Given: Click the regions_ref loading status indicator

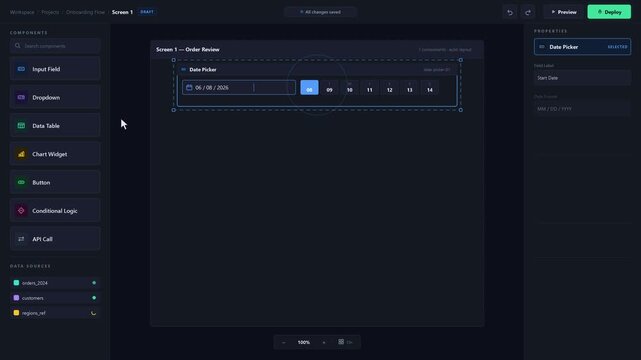Looking at the screenshot, I should pos(94,313).
